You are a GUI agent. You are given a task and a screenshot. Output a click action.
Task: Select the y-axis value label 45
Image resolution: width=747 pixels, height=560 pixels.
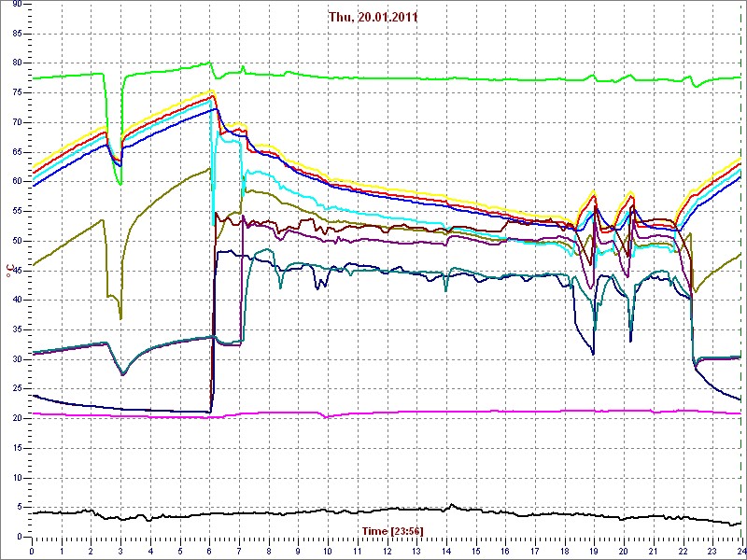pos(17,271)
